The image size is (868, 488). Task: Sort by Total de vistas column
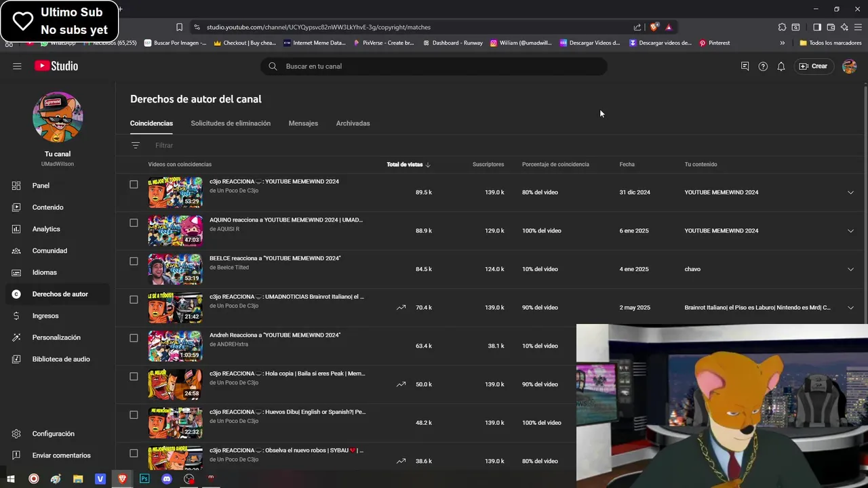(x=408, y=165)
